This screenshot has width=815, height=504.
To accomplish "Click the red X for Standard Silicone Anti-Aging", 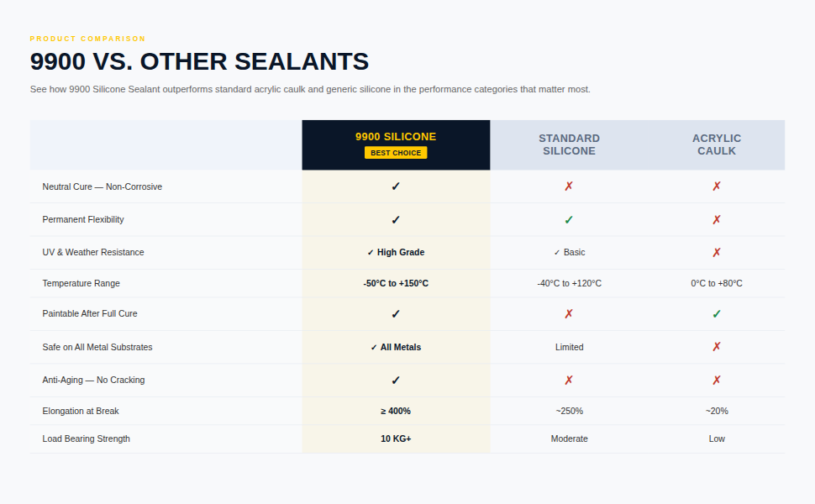I will [x=569, y=381].
